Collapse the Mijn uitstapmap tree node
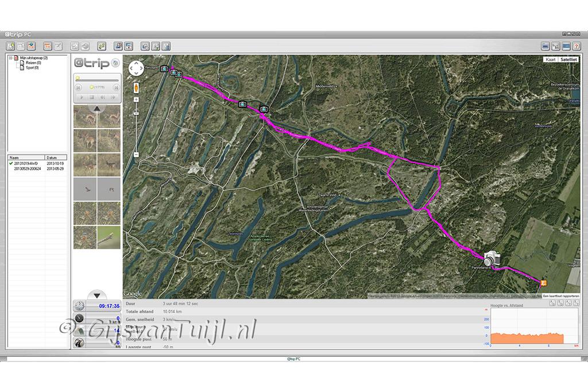Viewport: 588px width, 392px height. click(x=10, y=58)
